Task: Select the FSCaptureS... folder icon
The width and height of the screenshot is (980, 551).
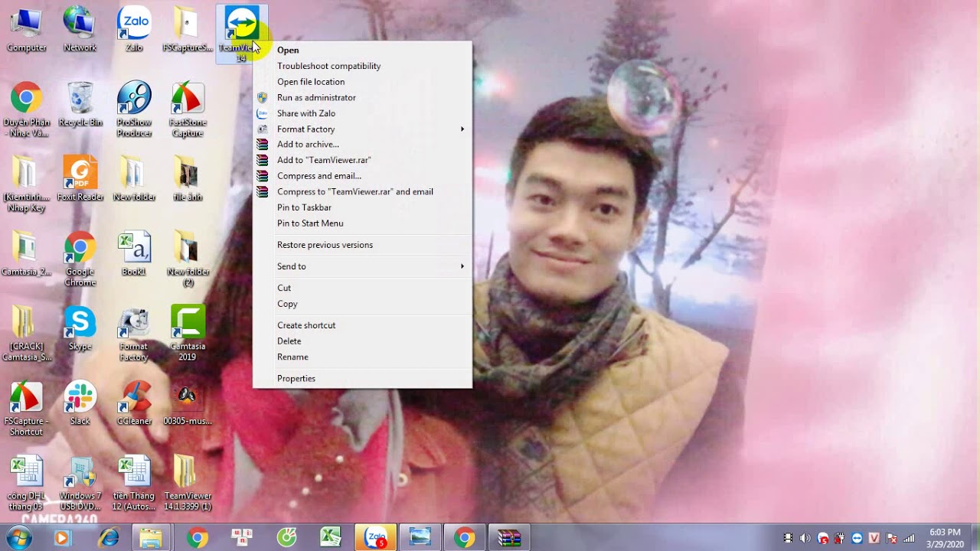Action: [188, 30]
